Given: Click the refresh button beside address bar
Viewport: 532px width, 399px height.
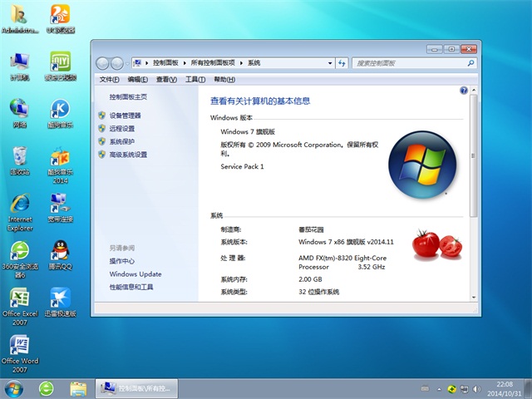Looking at the screenshot, I should (x=342, y=63).
